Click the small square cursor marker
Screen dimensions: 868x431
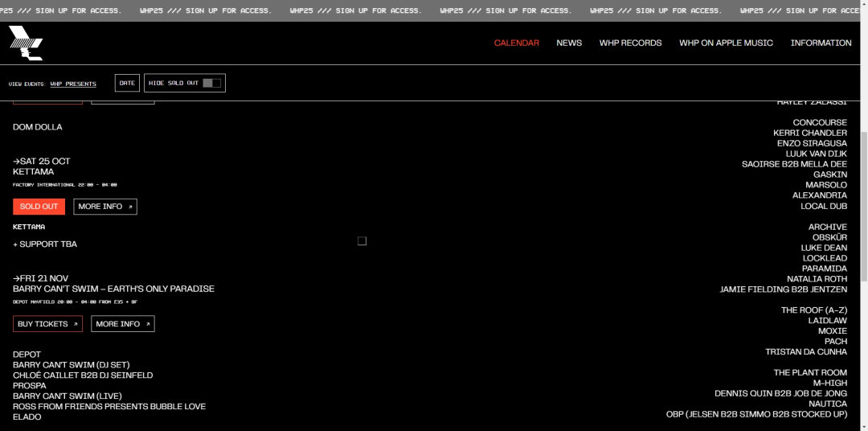point(362,241)
